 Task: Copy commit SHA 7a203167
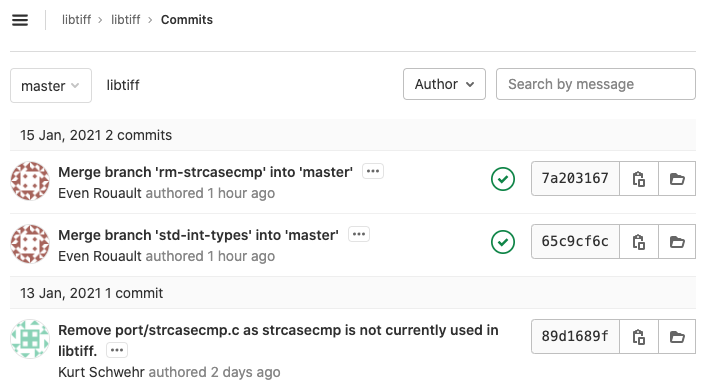coord(638,179)
